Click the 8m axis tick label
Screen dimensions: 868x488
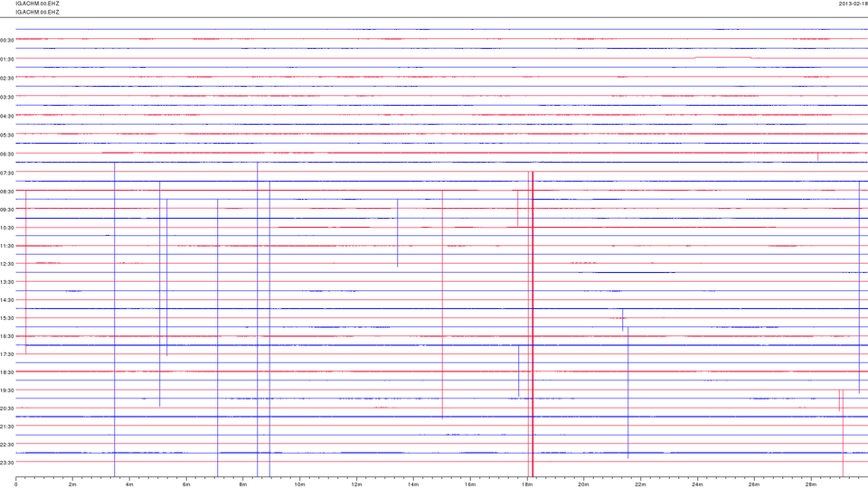pos(243,484)
